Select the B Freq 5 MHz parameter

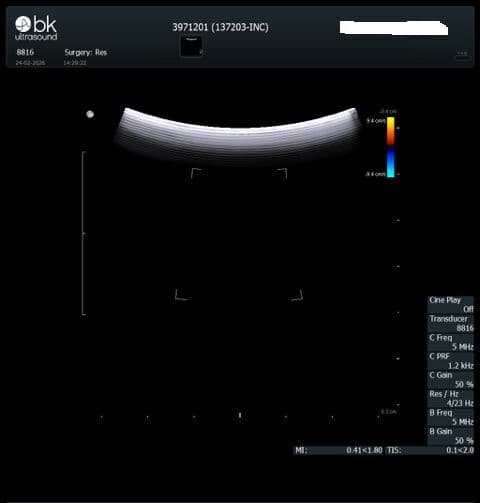(450, 417)
